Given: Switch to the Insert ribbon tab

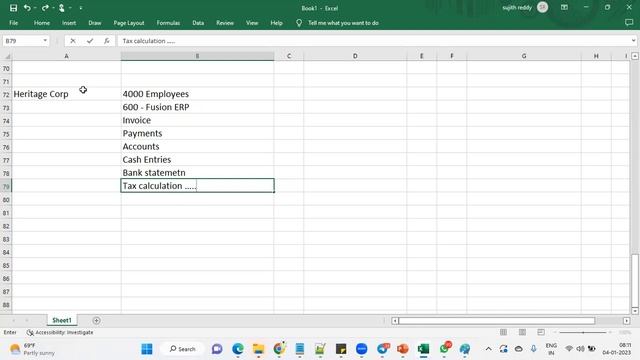Looking at the screenshot, I should click(x=69, y=23).
